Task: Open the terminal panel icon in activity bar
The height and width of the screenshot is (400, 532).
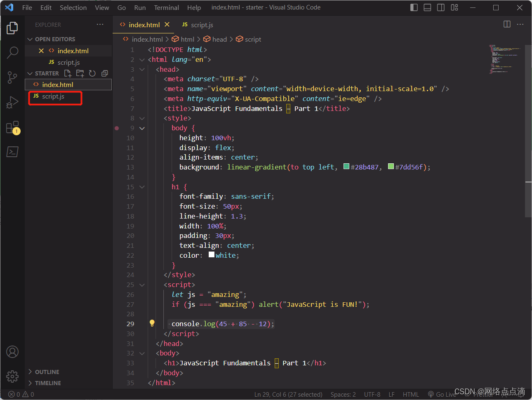Action: coord(12,152)
